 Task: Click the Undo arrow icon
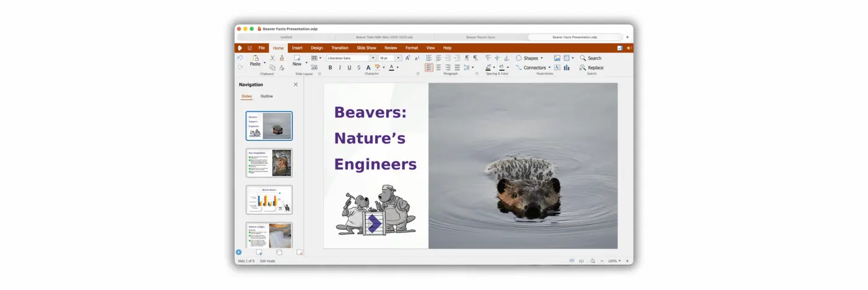241,58
